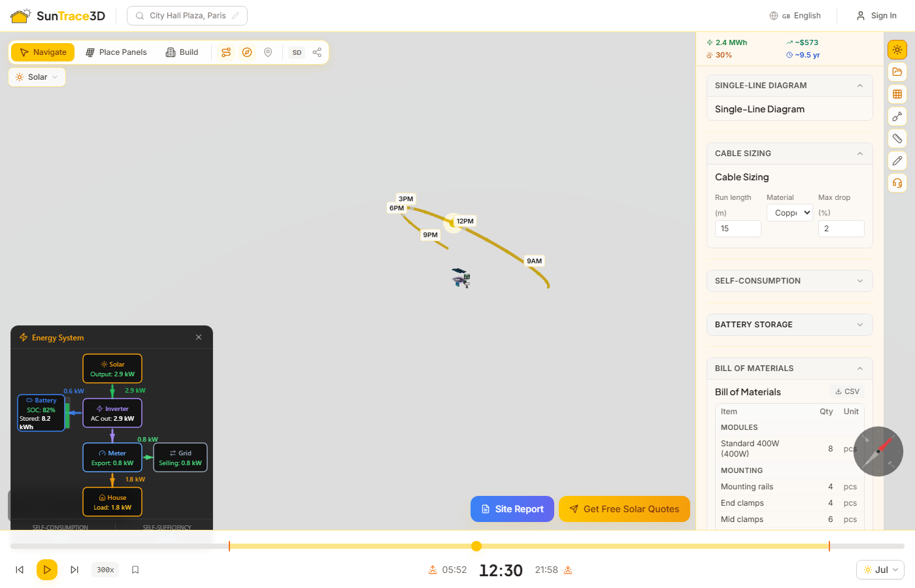Click the 3PM sun path label

tap(406, 199)
